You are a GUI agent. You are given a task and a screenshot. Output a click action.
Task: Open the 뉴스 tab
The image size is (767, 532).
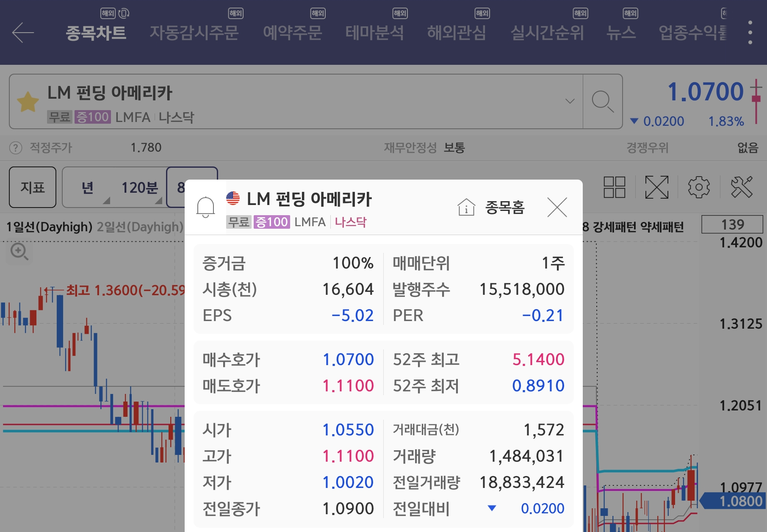tap(621, 33)
